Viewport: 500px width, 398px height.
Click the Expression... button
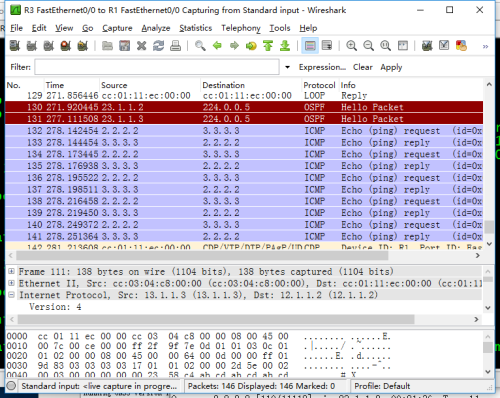tap(322, 67)
